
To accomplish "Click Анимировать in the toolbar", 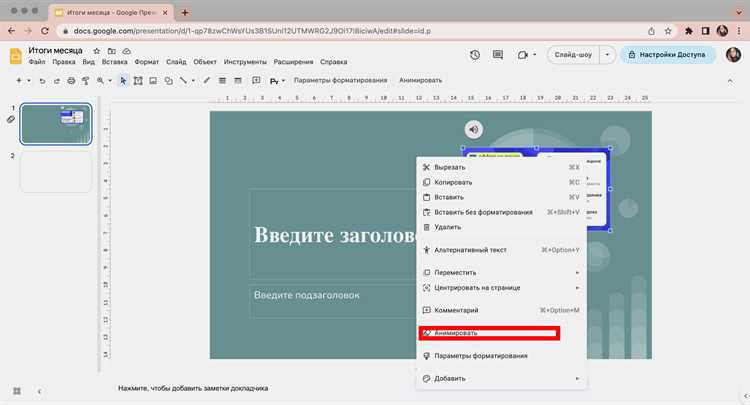I will pos(420,80).
